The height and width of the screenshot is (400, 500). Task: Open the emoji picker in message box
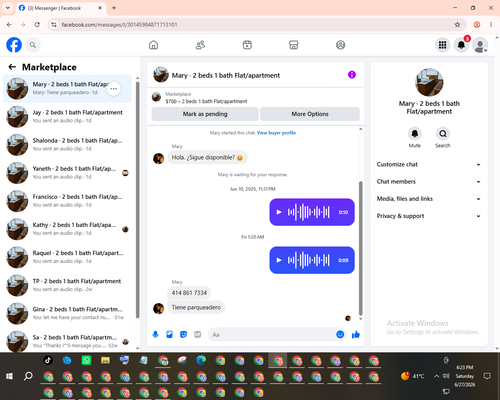tap(340, 334)
